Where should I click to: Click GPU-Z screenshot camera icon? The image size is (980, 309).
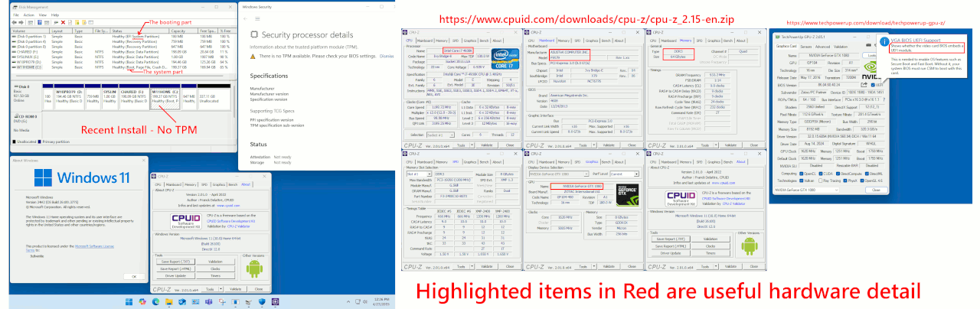[x=868, y=44]
